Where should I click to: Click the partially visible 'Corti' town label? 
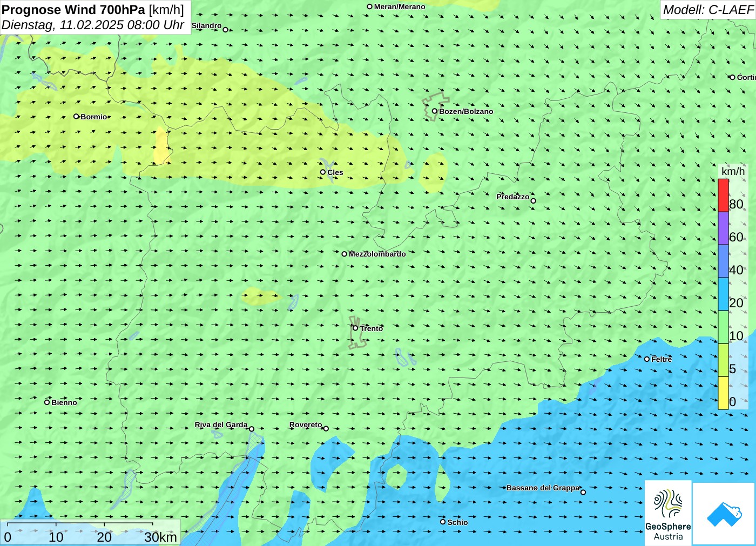(x=746, y=77)
